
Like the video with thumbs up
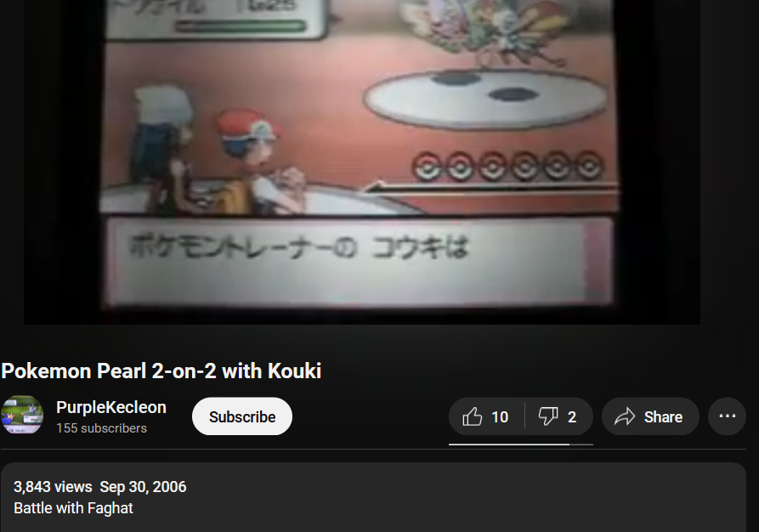tap(486, 416)
